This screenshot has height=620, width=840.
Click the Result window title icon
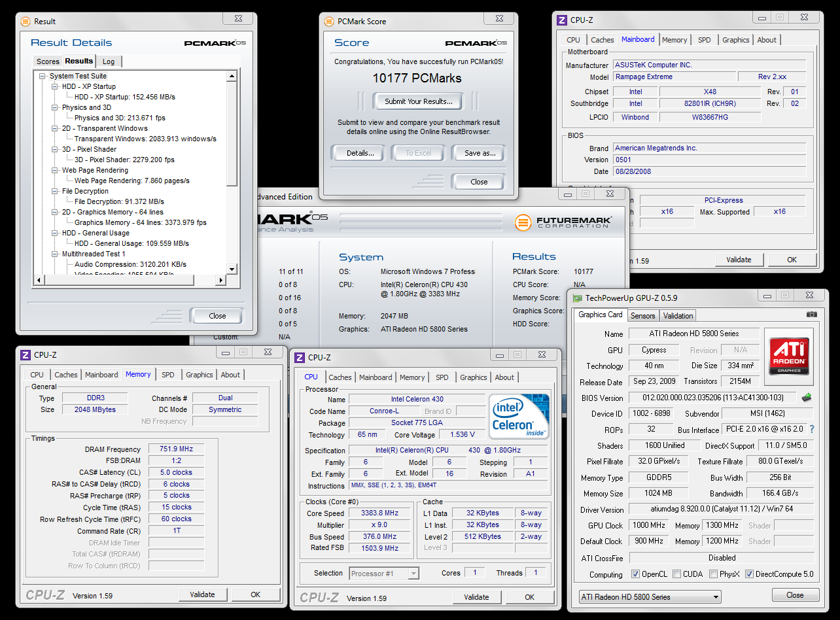26,21
